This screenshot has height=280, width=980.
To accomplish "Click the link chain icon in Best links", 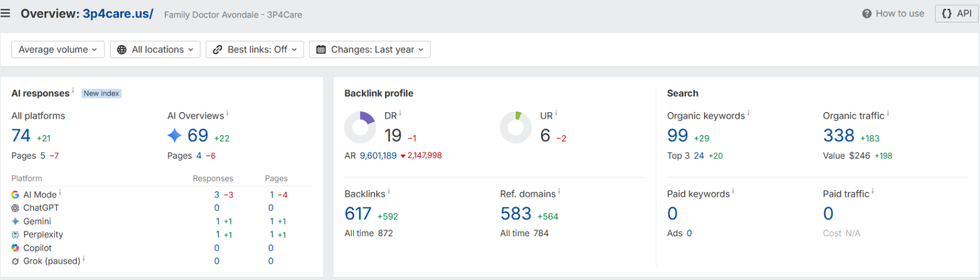I will click(x=217, y=49).
